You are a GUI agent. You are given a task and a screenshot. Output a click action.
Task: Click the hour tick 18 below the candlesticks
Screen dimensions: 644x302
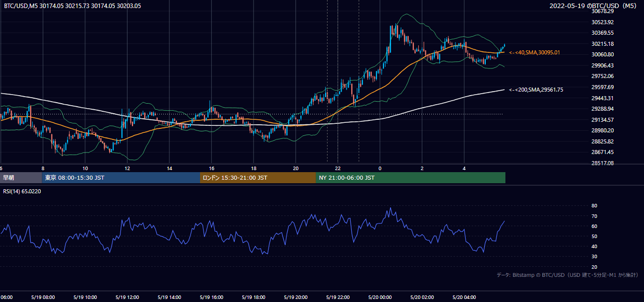(x=253, y=168)
